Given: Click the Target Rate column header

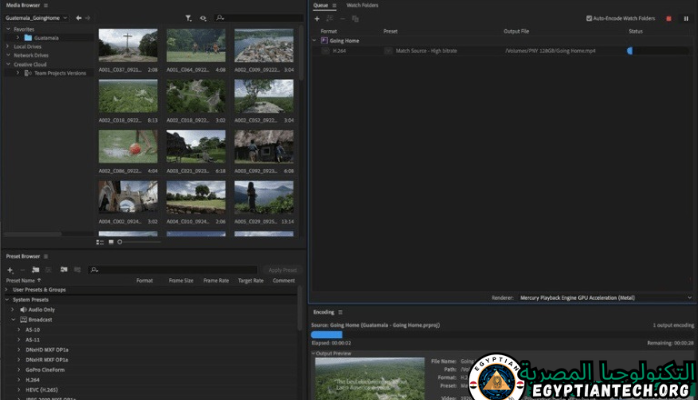Looking at the screenshot, I should pyautogui.click(x=251, y=280).
